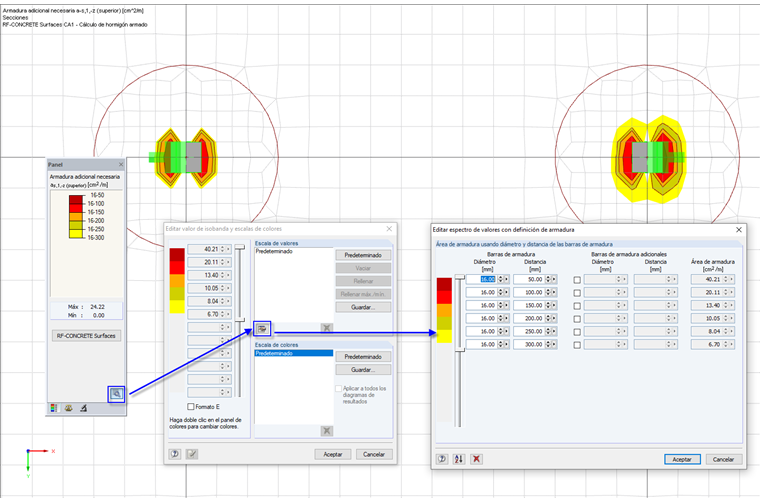Click legend label 16-300 in Panel
The height and width of the screenshot is (502, 760).
(96, 238)
